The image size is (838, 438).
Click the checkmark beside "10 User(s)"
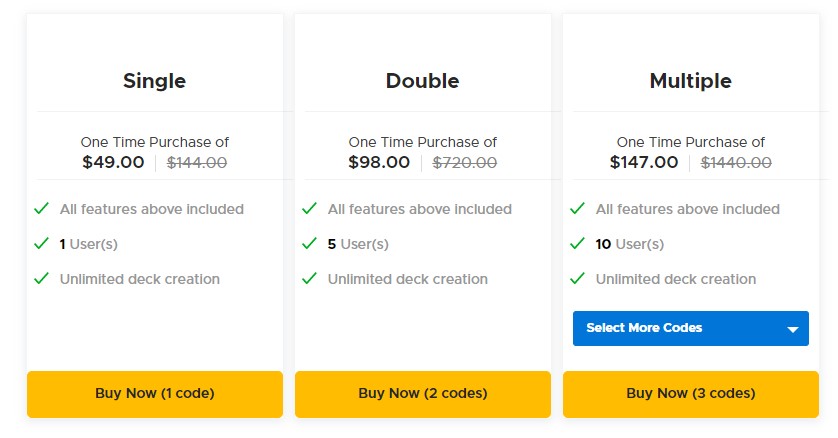click(577, 244)
